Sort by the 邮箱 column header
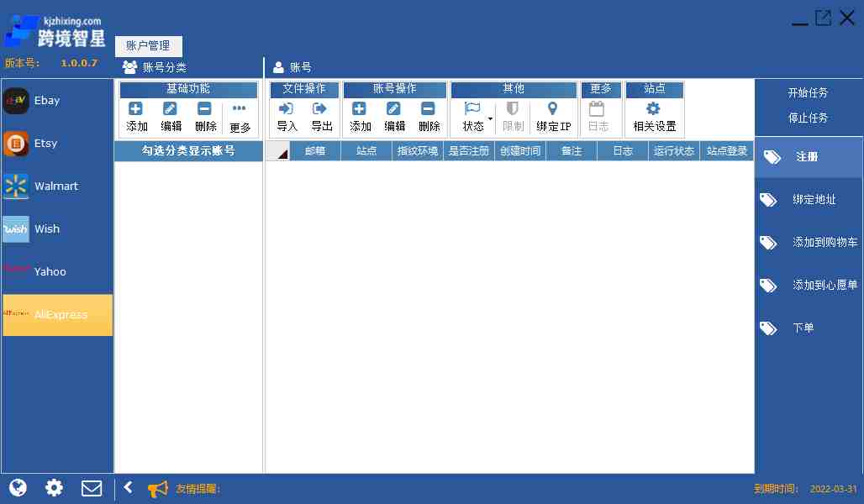The width and height of the screenshot is (864, 504). tap(315, 151)
